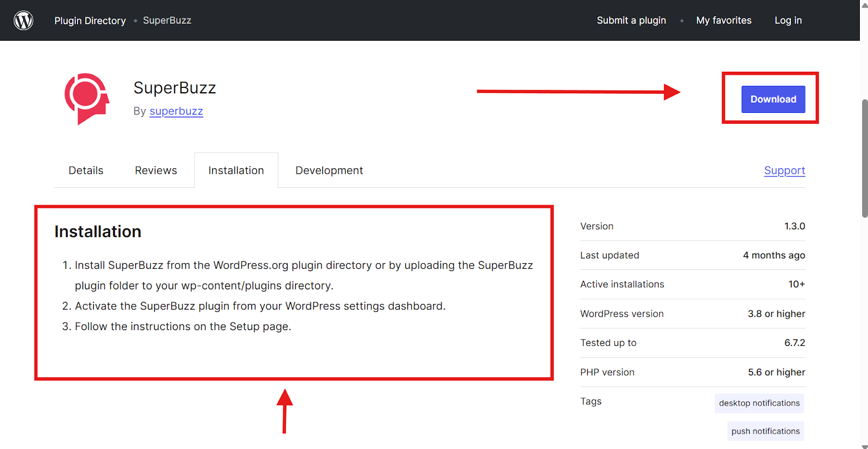Open superbuzz author profile link
Screen dimensions: 868x449
(x=176, y=111)
